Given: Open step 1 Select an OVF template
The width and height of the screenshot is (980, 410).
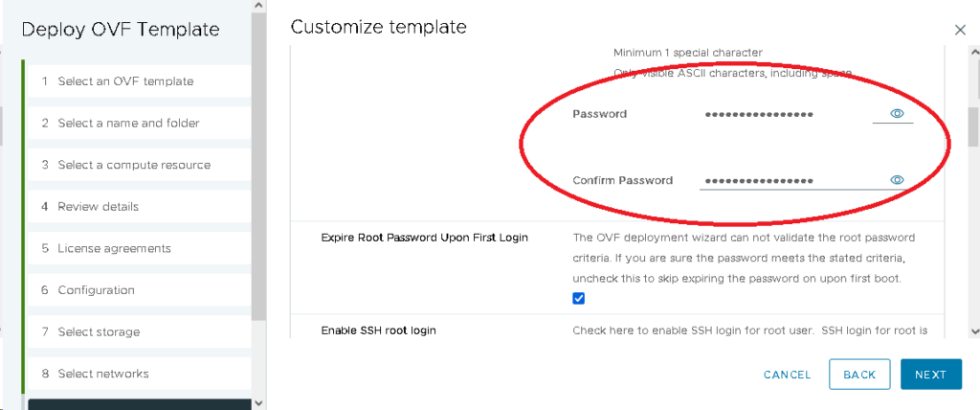Looking at the screenshot, I should [x=124, y=81].
